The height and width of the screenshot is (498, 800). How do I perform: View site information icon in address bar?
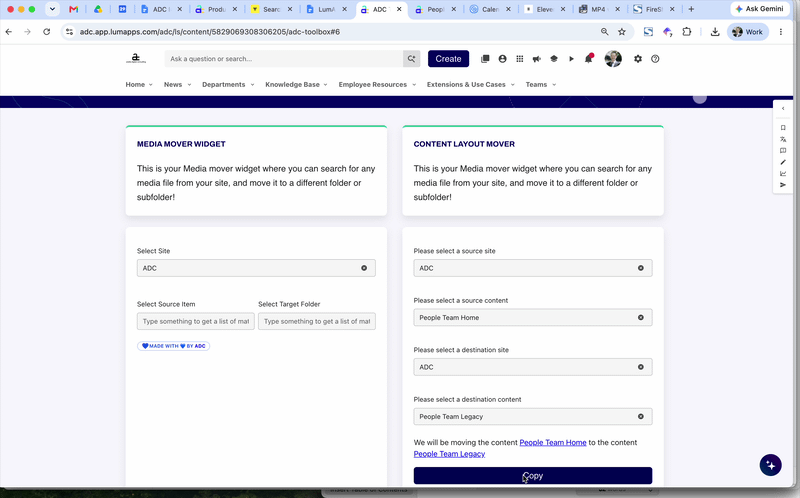pyautogui.click(x=69, y=32)
